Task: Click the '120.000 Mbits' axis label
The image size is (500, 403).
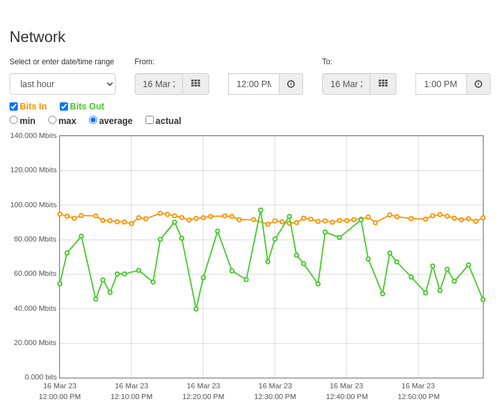Action: pyautogui.click(x=33, y=170)
